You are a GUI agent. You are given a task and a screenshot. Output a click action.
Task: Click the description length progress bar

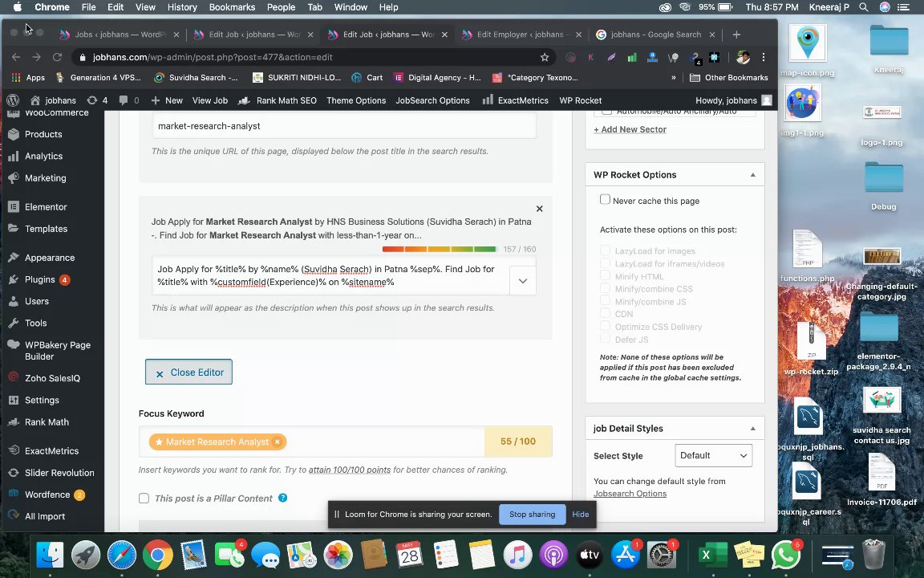439,250
